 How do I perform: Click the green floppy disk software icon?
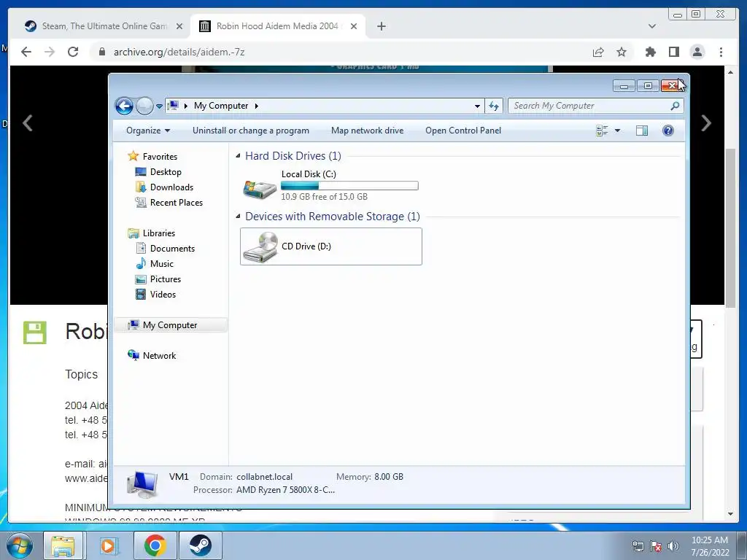[x=35, y=332]
